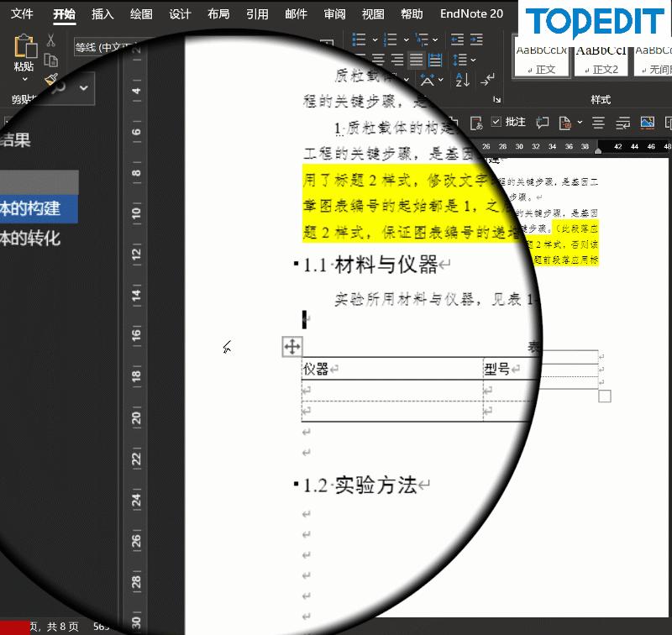Open the Paste options dropdown arrow
The width and height of the screenshot is (672, 635).
tap(24, 77)
